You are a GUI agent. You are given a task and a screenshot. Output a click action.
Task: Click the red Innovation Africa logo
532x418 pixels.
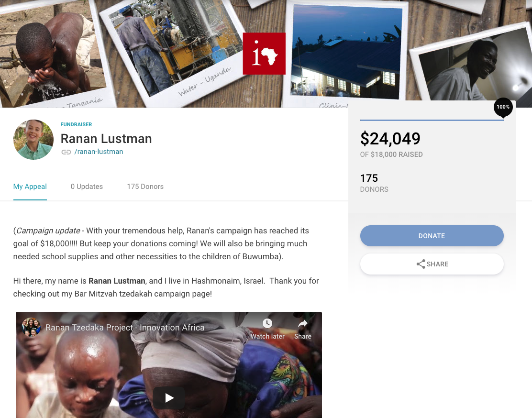pos(264,54)
